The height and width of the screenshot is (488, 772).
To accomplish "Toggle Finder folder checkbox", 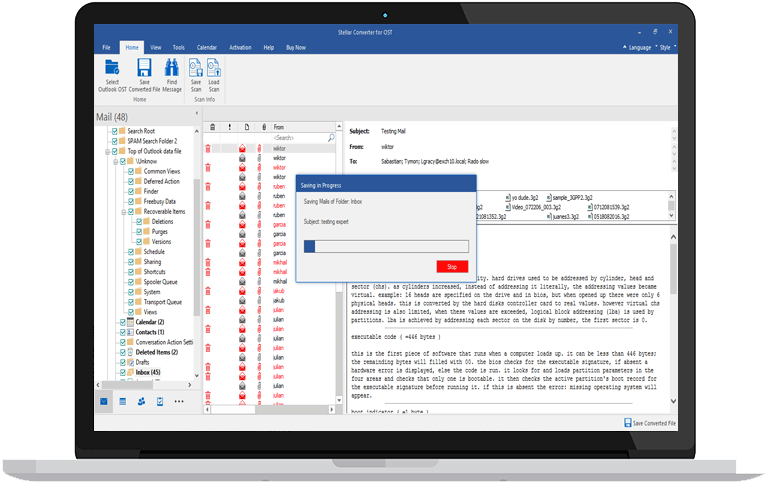I will point(131,192).
